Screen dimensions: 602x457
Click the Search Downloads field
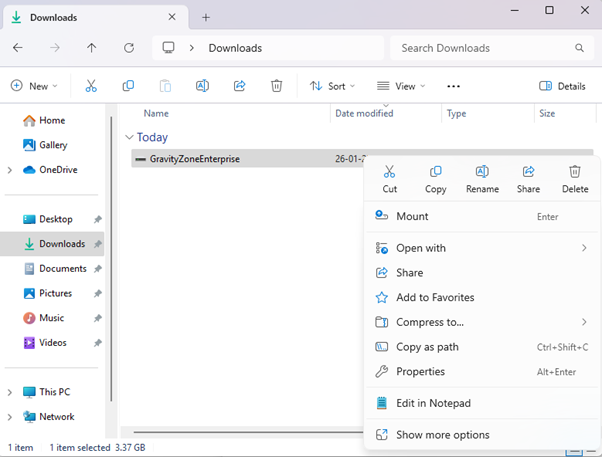coord(480,48)
